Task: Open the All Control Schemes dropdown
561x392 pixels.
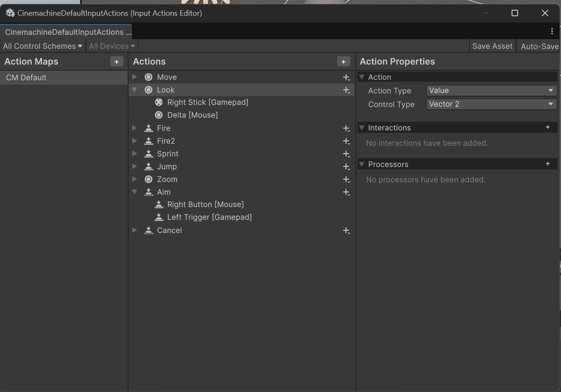Action: tap(43, 46)
